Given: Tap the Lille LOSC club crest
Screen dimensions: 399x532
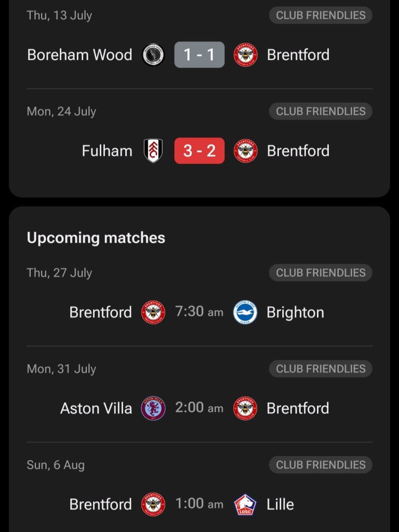Looking at the screenshot, I should [245, 504].
